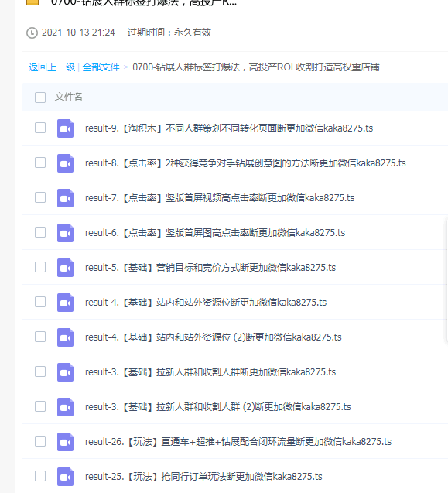Click the video icon for result-7 file
Image resolution: width=448 pixels, height=493 pixels.
click(x=66, y=198)
